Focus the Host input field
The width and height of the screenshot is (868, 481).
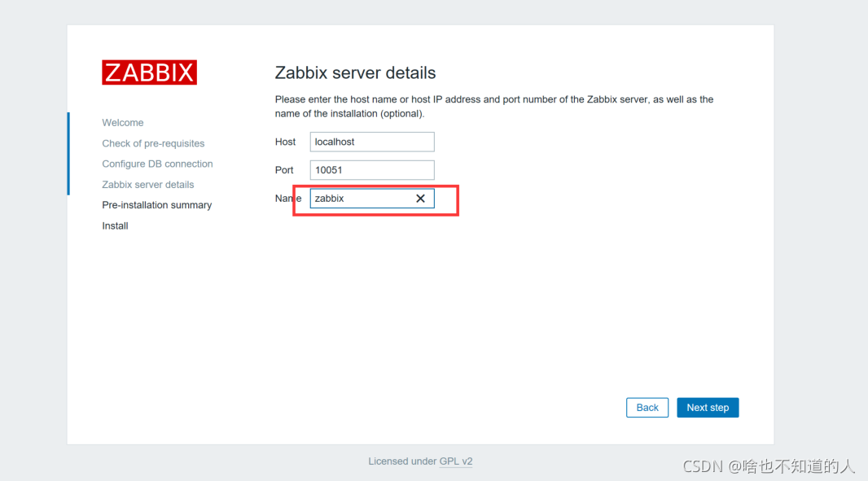[x=372, y=142]
